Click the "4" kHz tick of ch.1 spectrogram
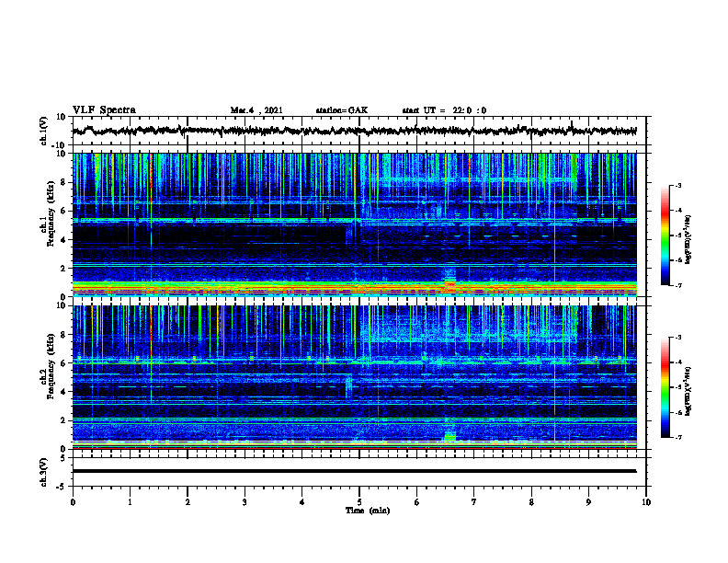The image size is (728, 563). (64, 240)
